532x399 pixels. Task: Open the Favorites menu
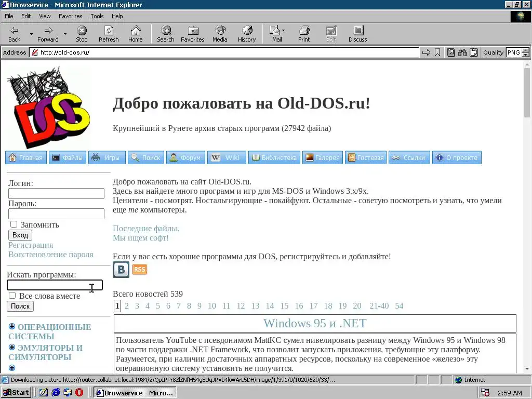pyautogui.click(x=70, y=16)
